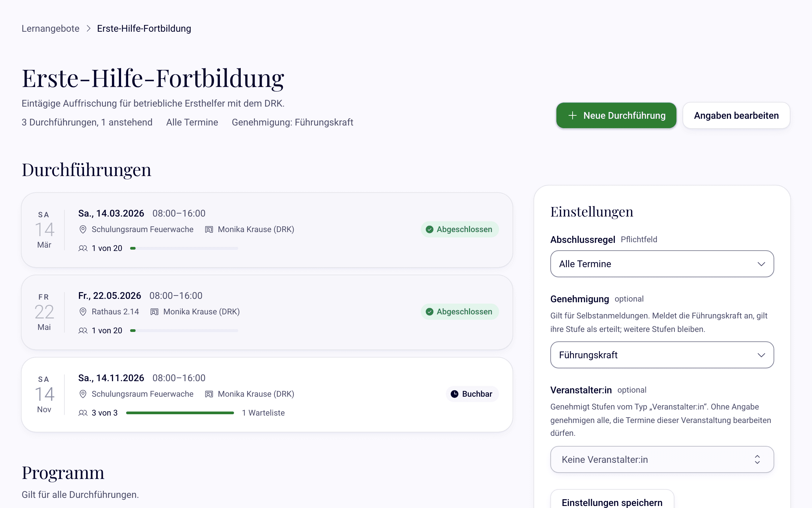Viewport: 812px width, 508px height.
Task: Click participants icon next to 1 von 20 on 14.03.2026
Action: (x=83, y=248)
